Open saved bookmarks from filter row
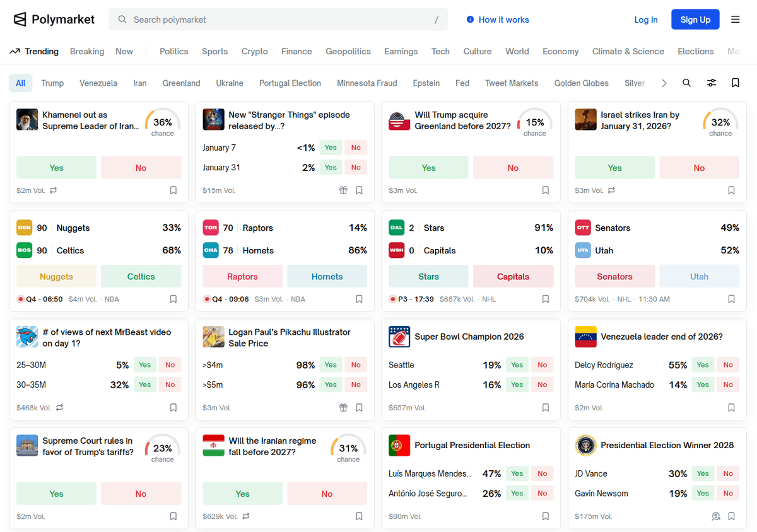757x532 pixels. tap(736, 83)
